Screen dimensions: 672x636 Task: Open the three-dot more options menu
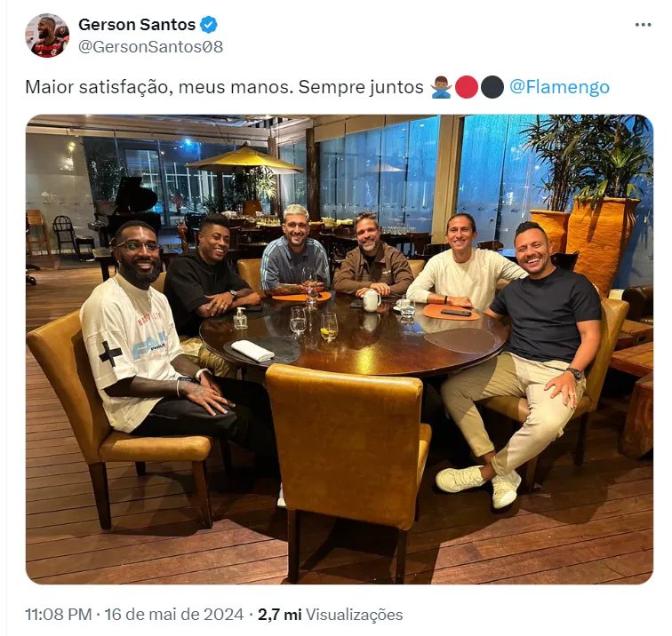tap(643, 25)
